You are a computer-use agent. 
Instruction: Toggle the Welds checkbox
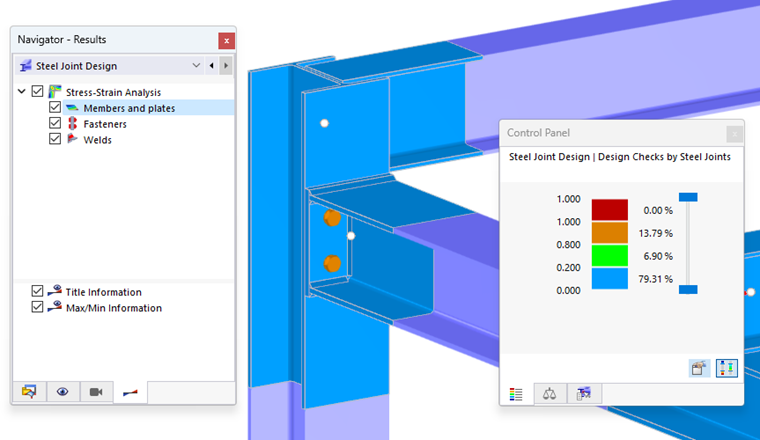click(55, 139)
